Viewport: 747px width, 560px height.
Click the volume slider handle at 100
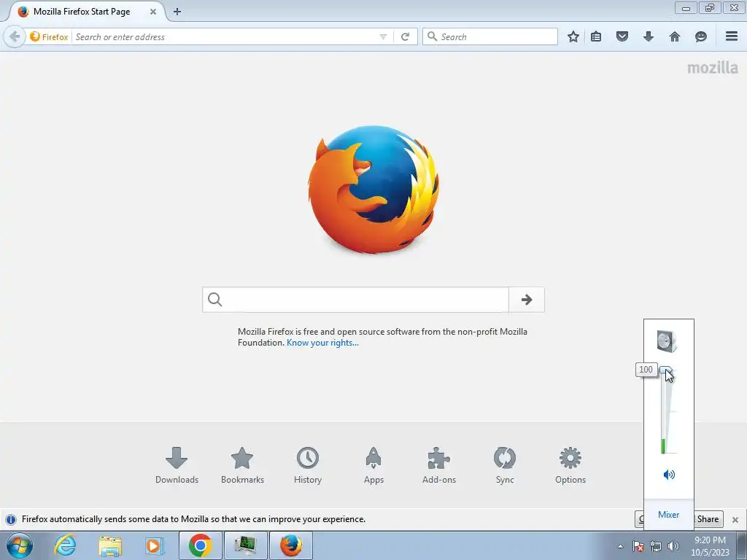pyautogui.click(x=665, y=370)
